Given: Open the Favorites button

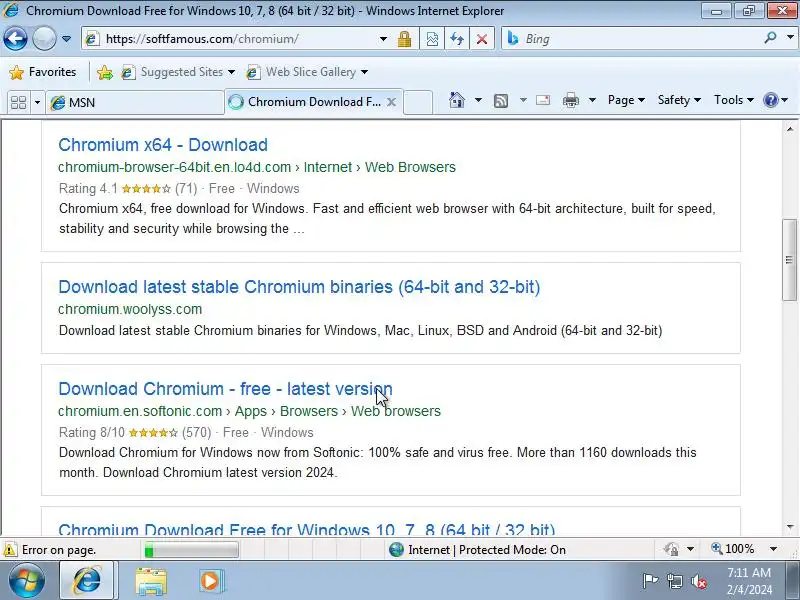Looking at the screenshot, I should [x=43, y=72].
